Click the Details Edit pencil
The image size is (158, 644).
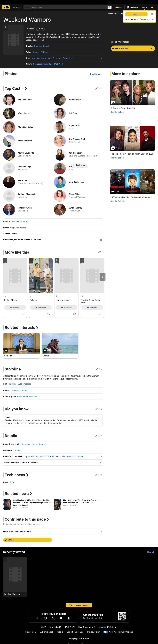[99, 436]
